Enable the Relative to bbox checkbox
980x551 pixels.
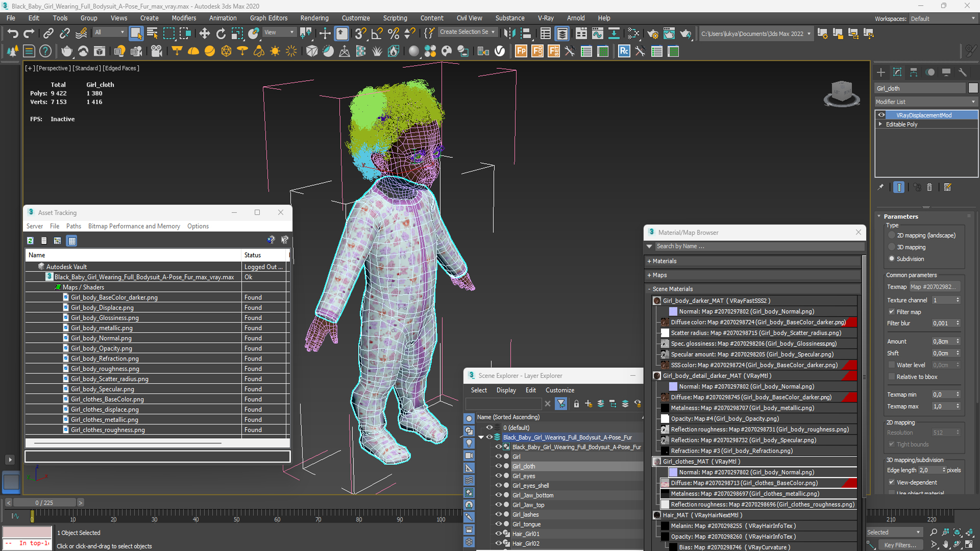click(x=892, y=377)
